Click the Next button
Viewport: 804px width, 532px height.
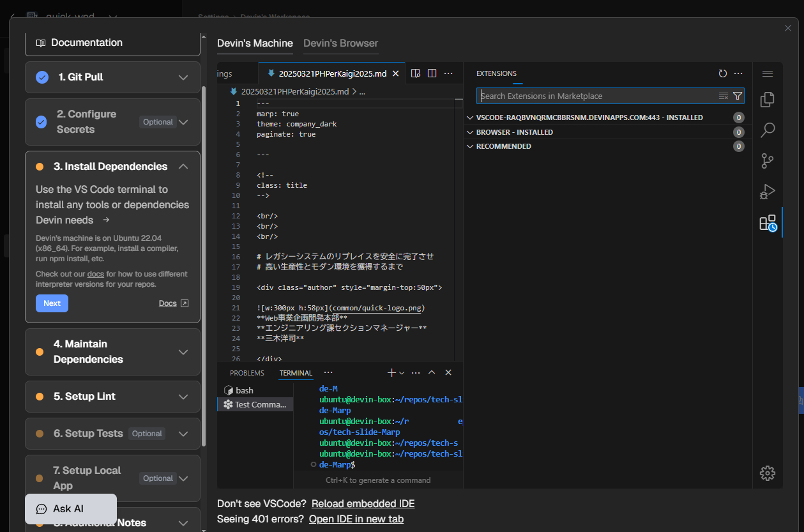tap(52, 303)
